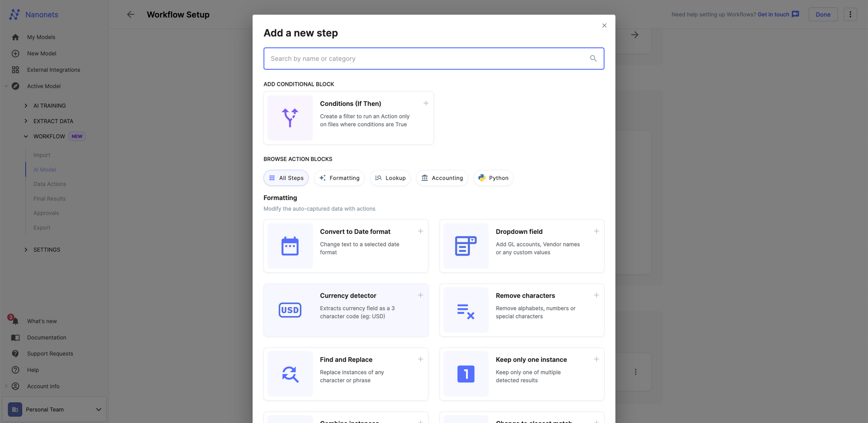Screen dimensions: 868x423
Task: Expand the Account info chevron
Action: tap(6, 386)
